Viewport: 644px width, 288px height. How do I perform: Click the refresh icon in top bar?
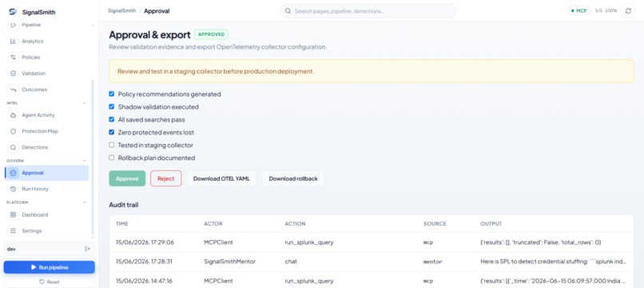[628, 10]
